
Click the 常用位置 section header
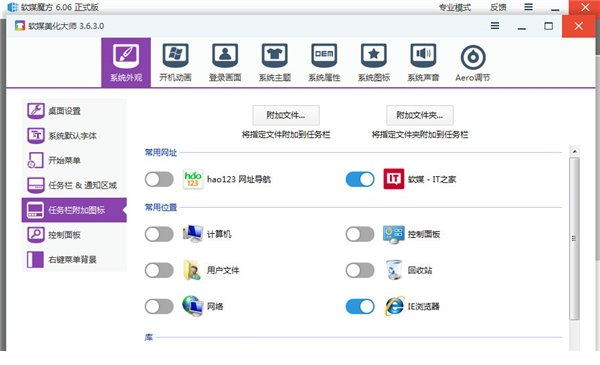(x=161, y=207)
